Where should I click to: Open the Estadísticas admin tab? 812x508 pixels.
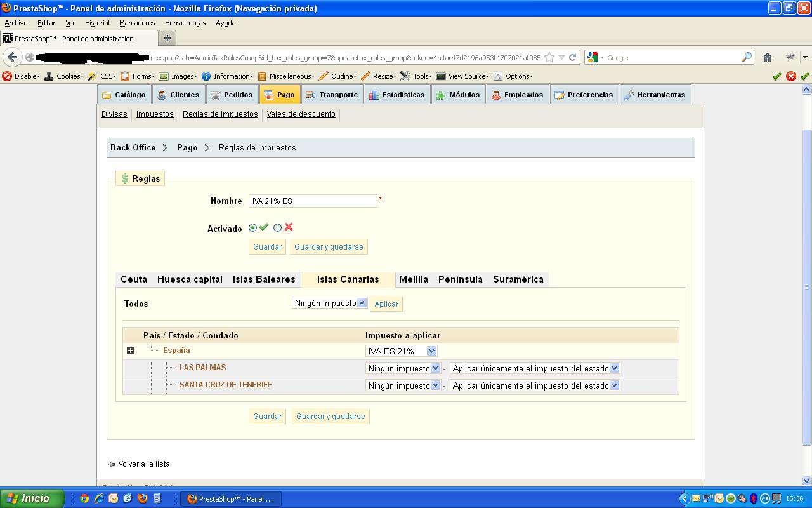point(396,95)
